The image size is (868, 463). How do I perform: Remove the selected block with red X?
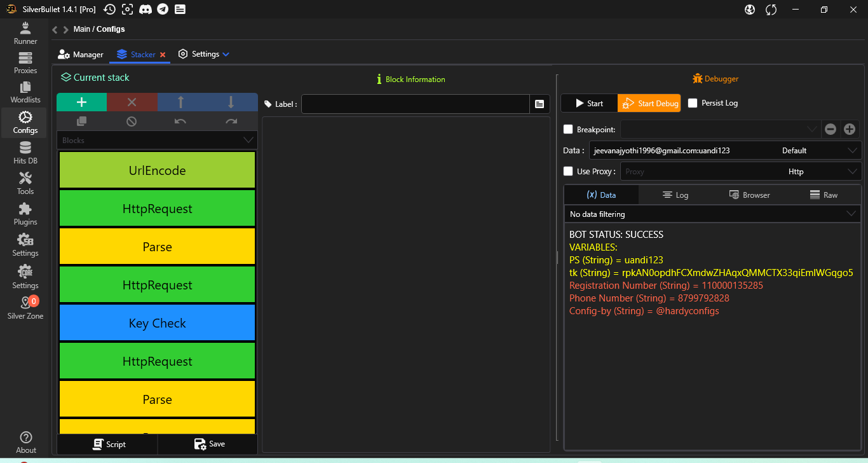tap(132, 102)
